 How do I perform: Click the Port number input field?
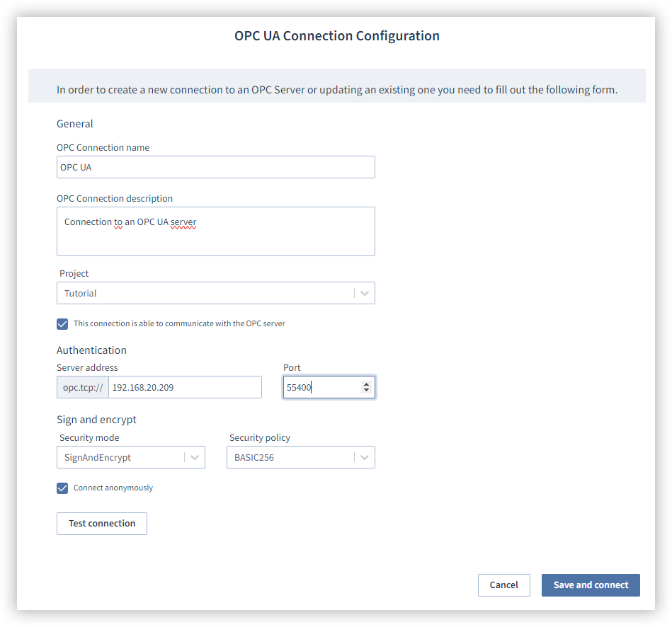(322, 387)
